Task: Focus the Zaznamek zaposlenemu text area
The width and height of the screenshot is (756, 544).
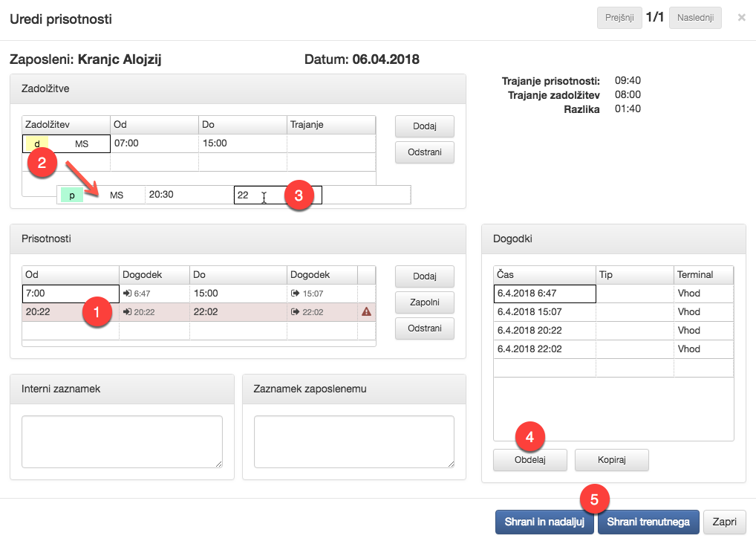Action: tap(353, 441)
